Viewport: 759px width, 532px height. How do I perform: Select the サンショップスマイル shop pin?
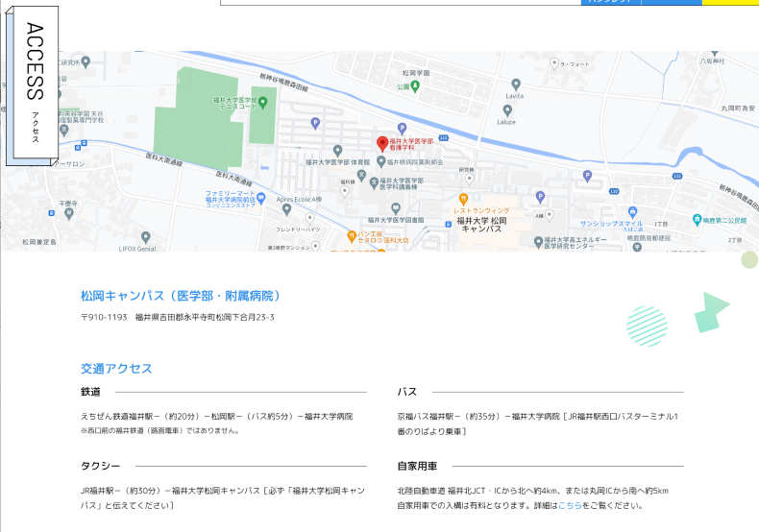[633, 212]
